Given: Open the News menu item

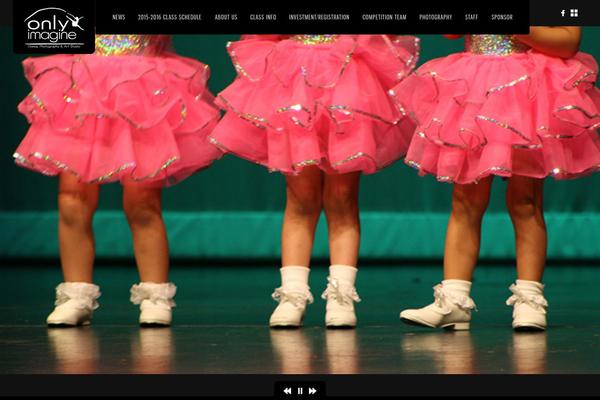Looking at the screenshot, I should pos(119,17).
